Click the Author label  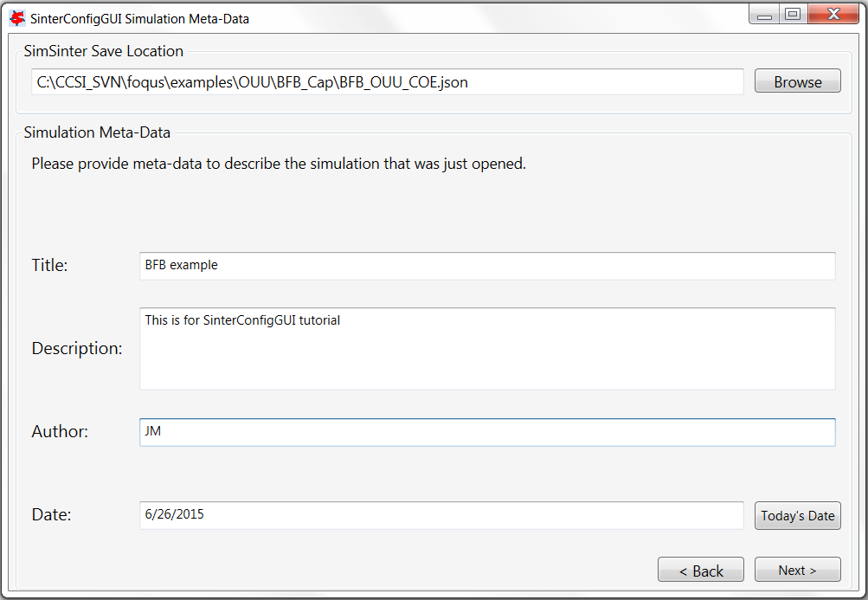click(60, 431)
